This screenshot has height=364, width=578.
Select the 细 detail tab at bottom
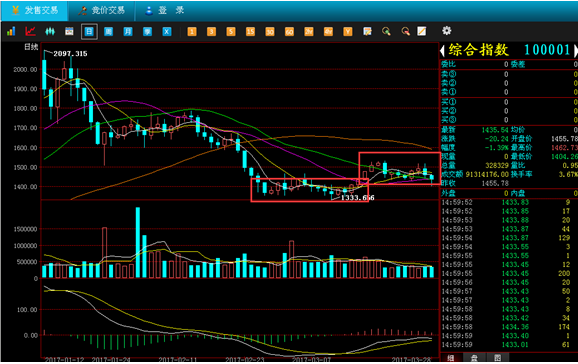coord(450,357)
